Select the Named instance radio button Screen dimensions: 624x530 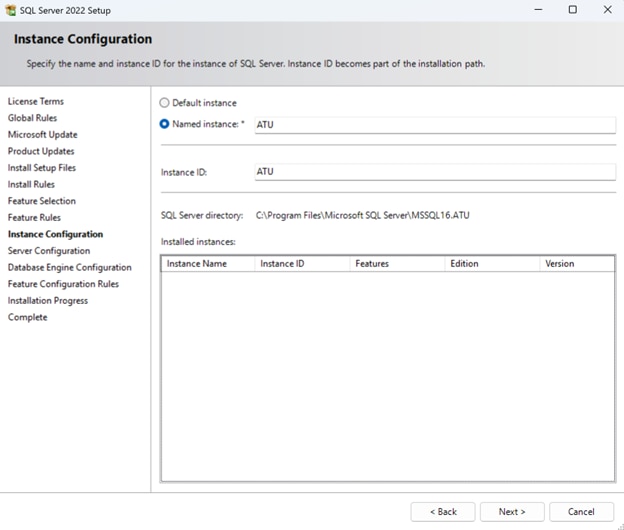click(x=164, y=124)
